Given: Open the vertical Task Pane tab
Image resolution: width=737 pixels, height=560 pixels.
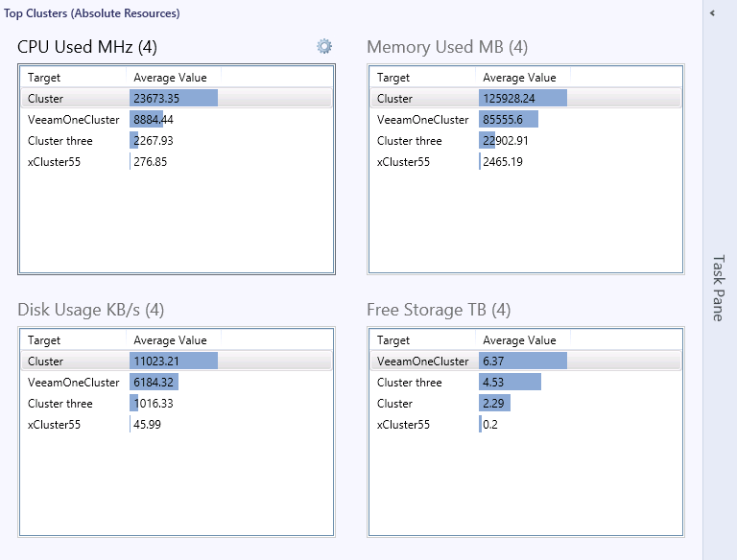Looking at the screenshot, I should 718,287.
